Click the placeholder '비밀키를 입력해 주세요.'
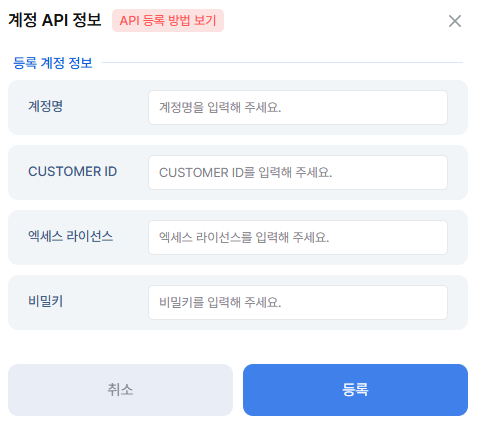The height and width of the screenshot is (421, 480). (220, 302)
